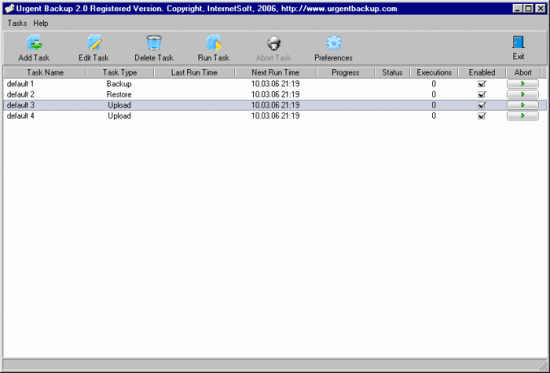Click the play button in default 1 row
Image resolution: width=550 pixels, height=373 pixels.
pyautogui.click(x=523, y=84)
